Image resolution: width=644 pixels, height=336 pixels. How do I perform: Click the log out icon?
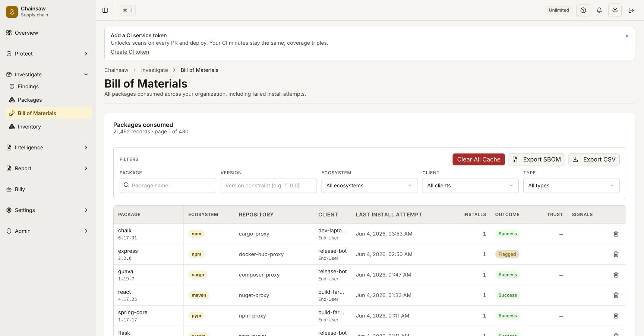click(631, 10)
